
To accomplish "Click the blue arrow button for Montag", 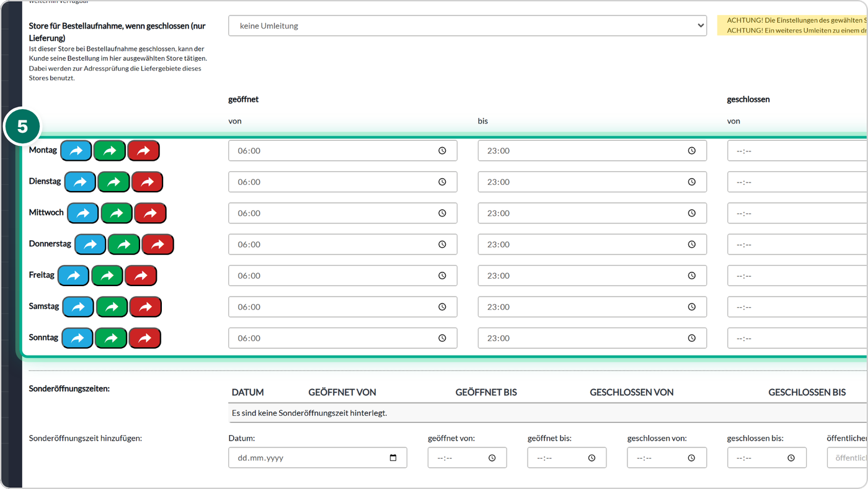I will pyautogui.click(x=76, y=151).
